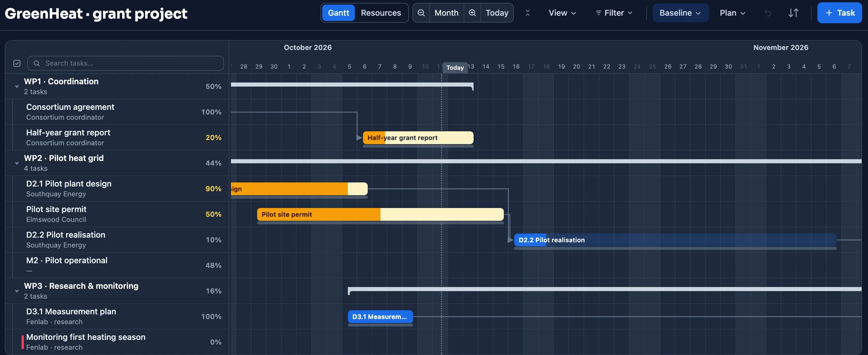Open the Plan dropdown
868x355 pixels.
click(732, 13)
